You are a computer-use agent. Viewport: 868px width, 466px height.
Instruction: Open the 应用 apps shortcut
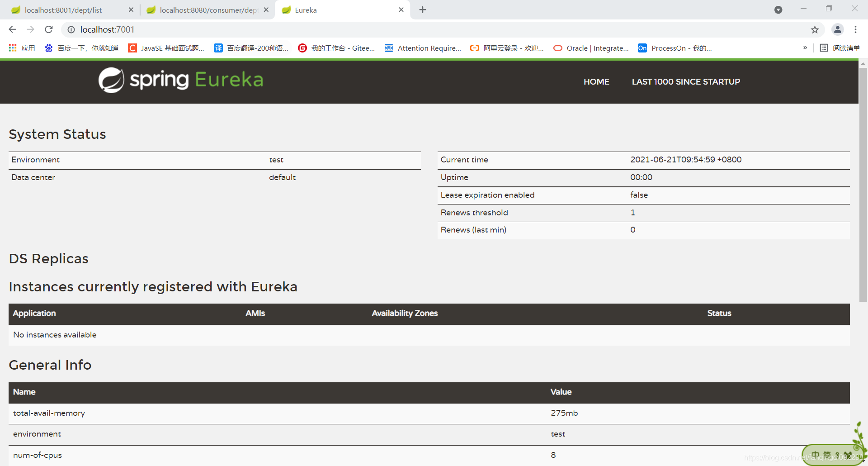pos(22,48)
